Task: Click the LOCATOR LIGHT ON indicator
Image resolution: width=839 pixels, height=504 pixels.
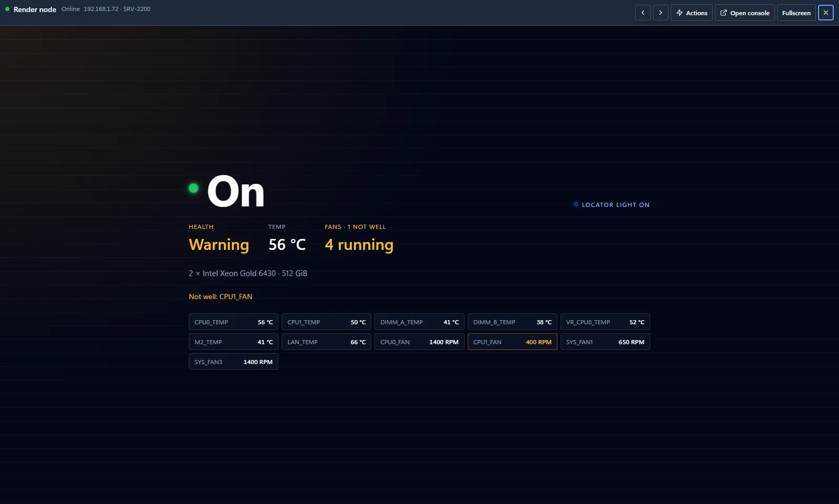Action: pos(611,205)
